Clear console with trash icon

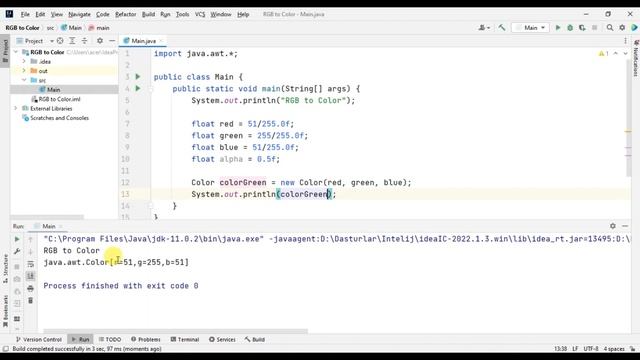point(31,301)
